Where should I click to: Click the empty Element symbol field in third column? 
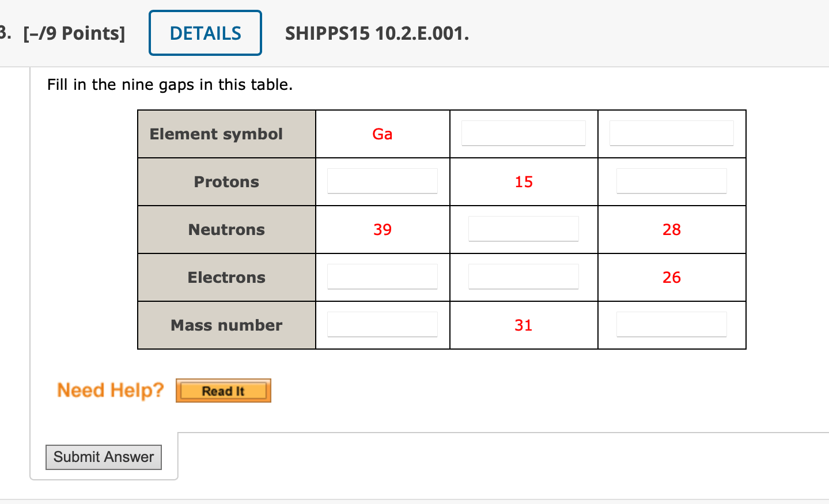coord(671,133)
